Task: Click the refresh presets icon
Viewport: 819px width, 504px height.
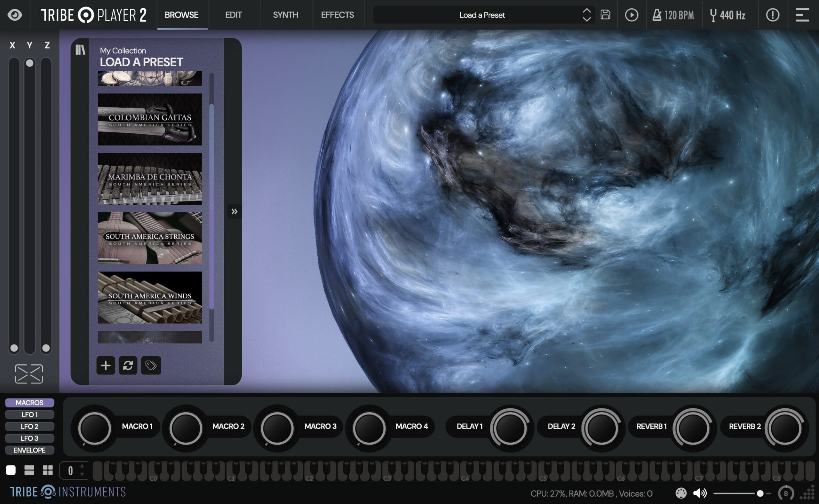Action: 128,366
